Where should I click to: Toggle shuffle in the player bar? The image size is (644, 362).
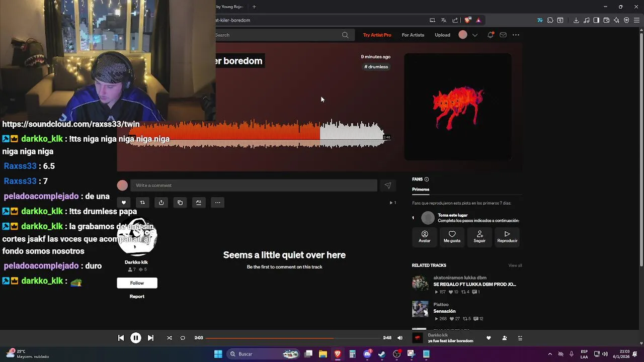(169, 338)
